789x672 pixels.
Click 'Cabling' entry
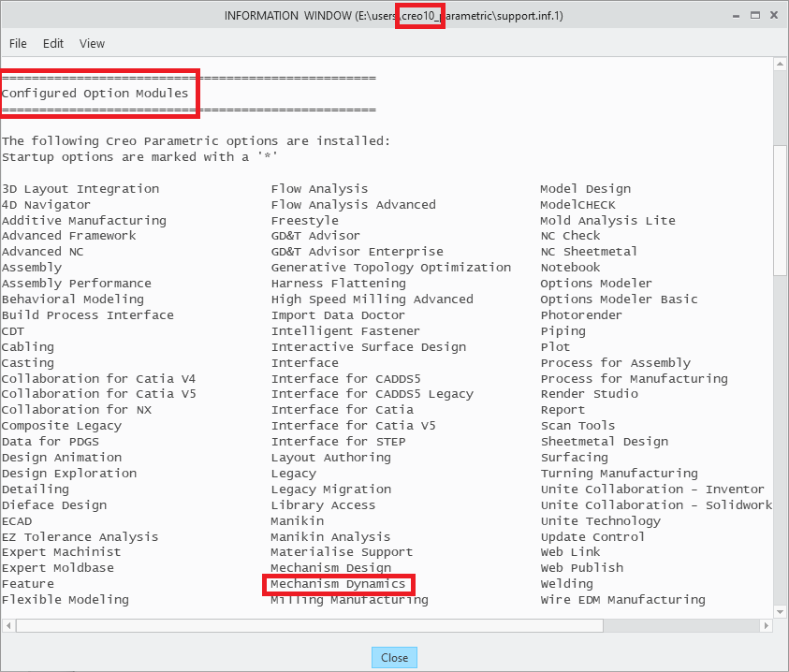(28, 347)
